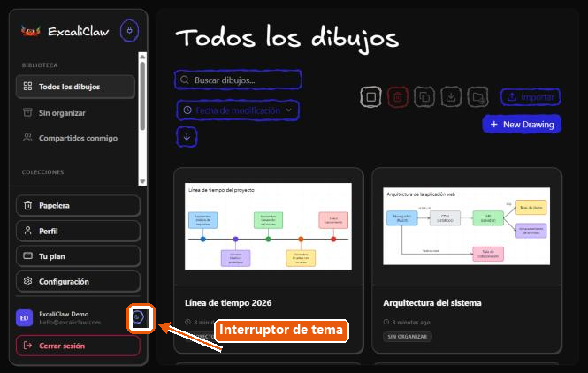Image resolution: width=588 pixels, height=373 pixels.
Task: Click the Arquitectura del sistema title
Action: pos(432,302)
